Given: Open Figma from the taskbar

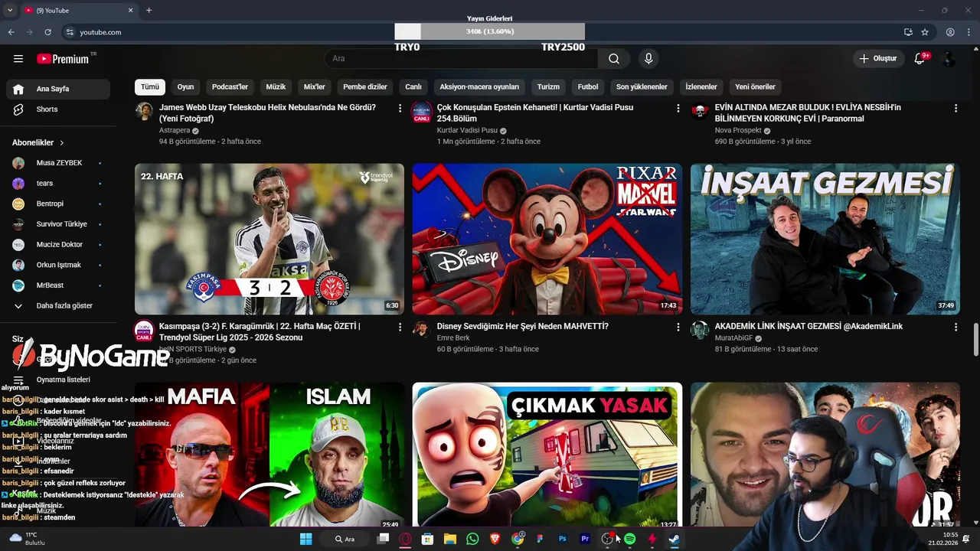Looking at the screenshot, I should point(541,539).
